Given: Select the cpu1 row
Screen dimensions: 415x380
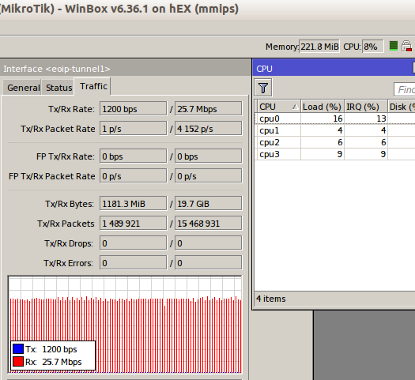Looking at the screenshot, I should point(335,130).
